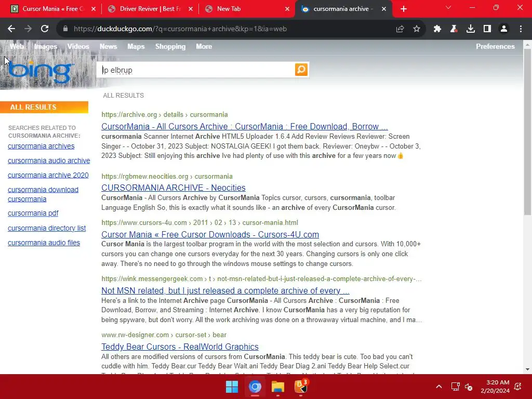
Task: Click the vertical scrollbar thumb
Action: 527,131
